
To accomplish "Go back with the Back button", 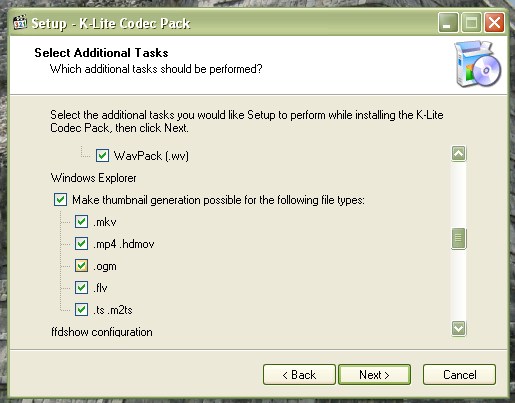I will point(299,375).
